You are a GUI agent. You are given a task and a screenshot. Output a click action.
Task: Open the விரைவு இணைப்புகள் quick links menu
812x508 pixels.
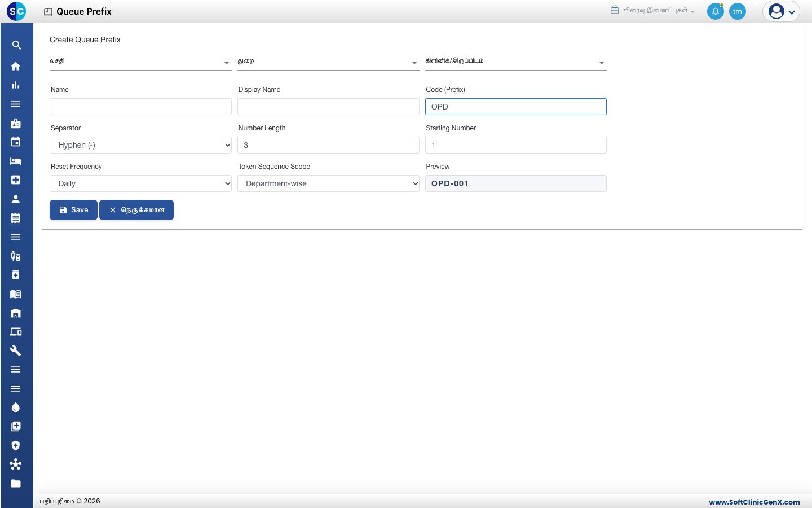tap(652, 10)
